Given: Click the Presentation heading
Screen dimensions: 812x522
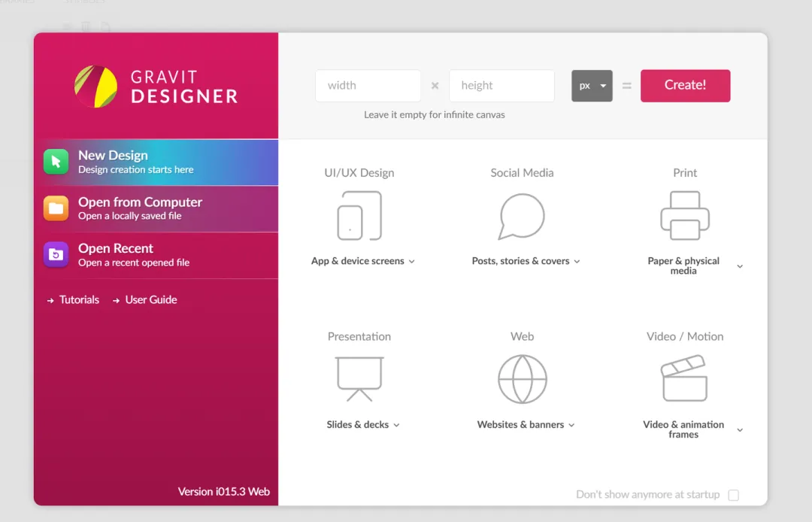Looking at the screenshot, I should [359, 337].
